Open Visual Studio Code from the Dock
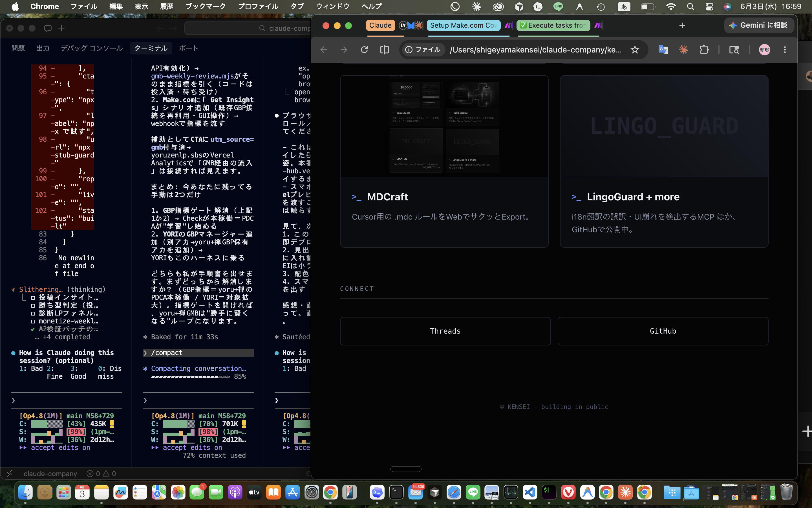This screenshot has height=508, width=812. 530,492
